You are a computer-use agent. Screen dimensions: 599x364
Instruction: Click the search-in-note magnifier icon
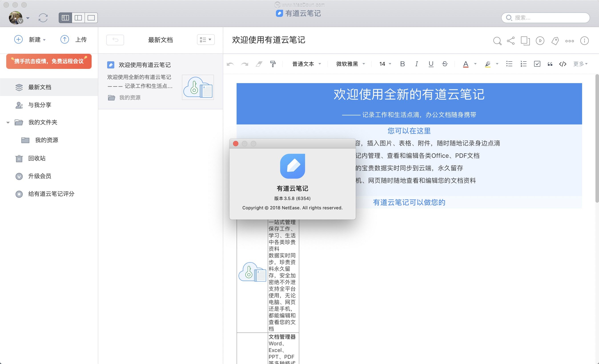pos(497,41)
